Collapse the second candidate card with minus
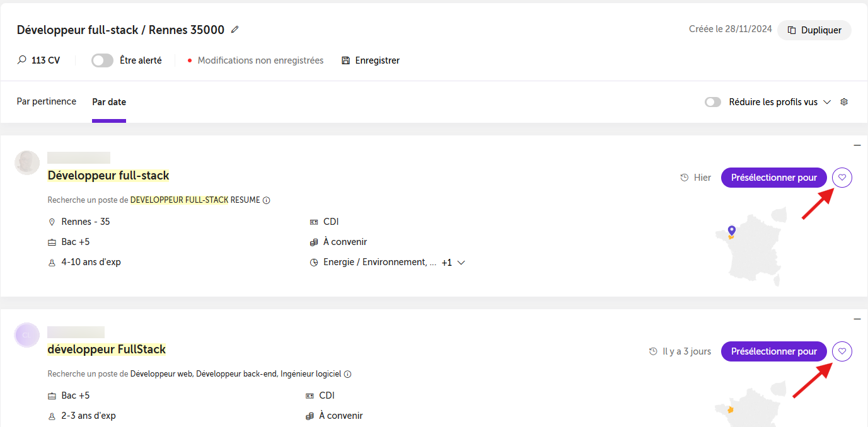Screen dimensions: 868x427 [857, 319]
